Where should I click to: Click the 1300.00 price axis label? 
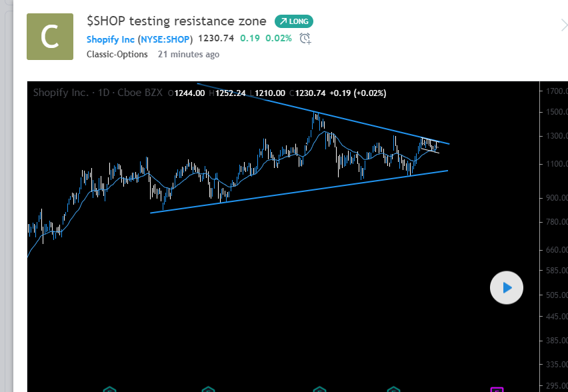pyautogui.click(x=557, y=136)
